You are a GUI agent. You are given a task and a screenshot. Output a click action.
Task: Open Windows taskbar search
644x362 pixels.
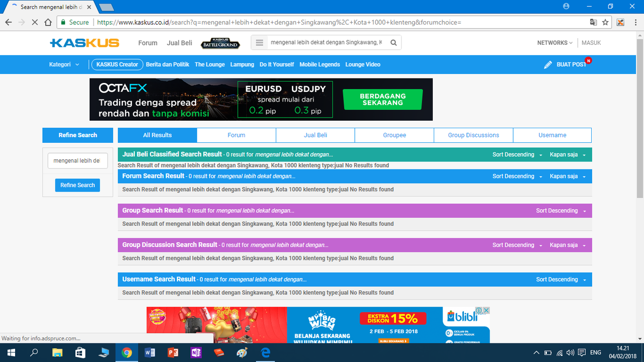click(x=34, y=352)
